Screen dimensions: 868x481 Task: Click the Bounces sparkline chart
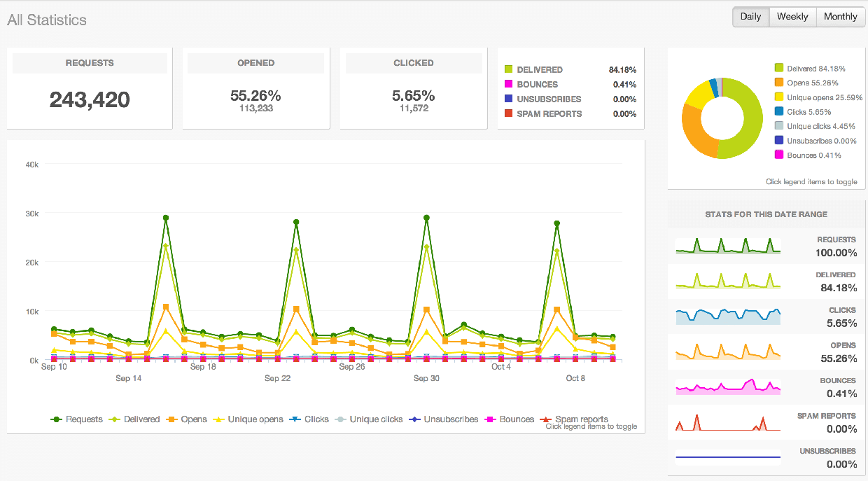(728, 387)
